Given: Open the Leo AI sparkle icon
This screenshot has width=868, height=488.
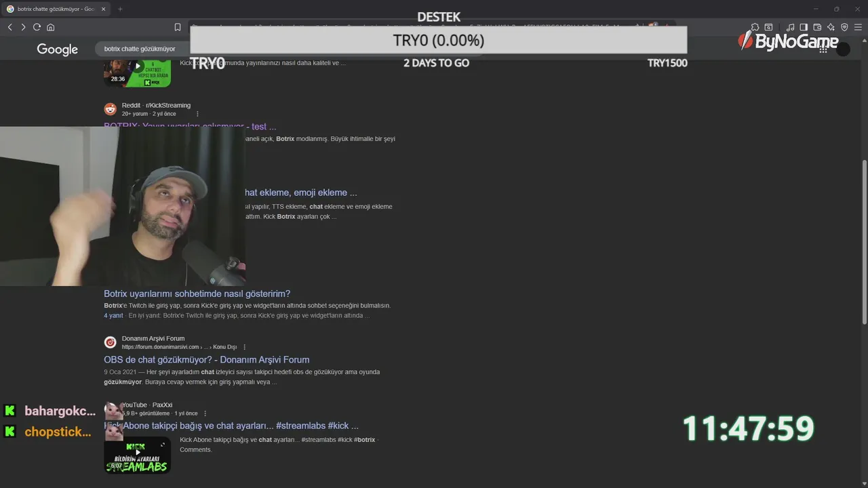Looking at the screenshot, I should pos(831,27).
